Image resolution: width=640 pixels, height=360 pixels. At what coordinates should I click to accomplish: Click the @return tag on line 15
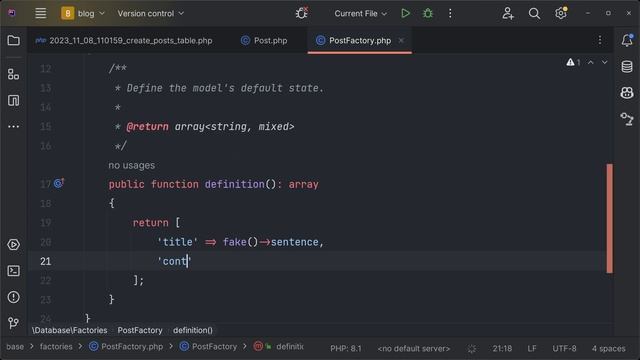pos(147,127)
